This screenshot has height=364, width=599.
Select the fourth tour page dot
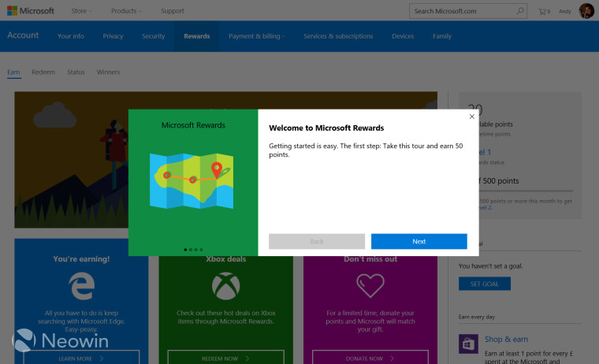click(201, 250)
